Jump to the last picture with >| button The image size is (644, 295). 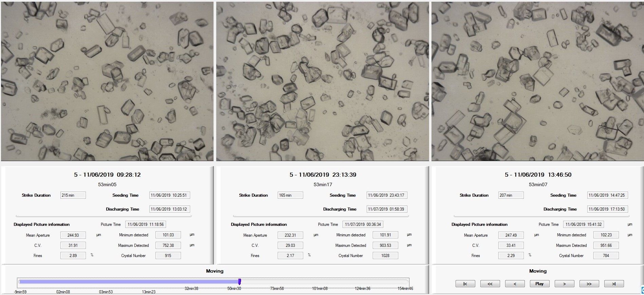614,284
